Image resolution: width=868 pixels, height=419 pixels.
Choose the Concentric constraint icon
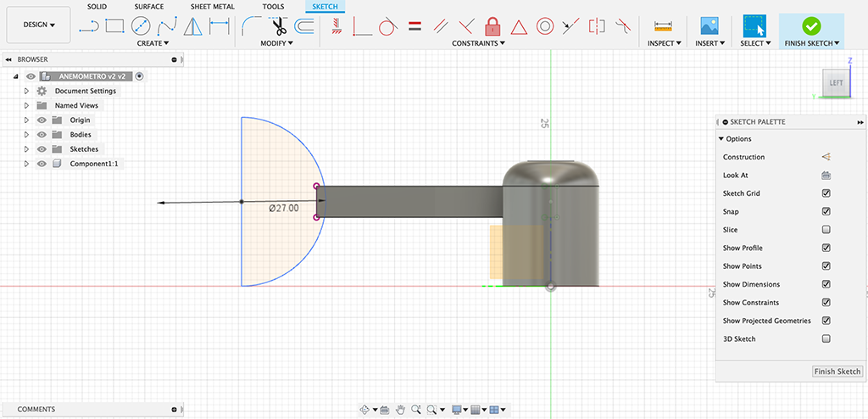pyautogui.click(x=545, y=25)
